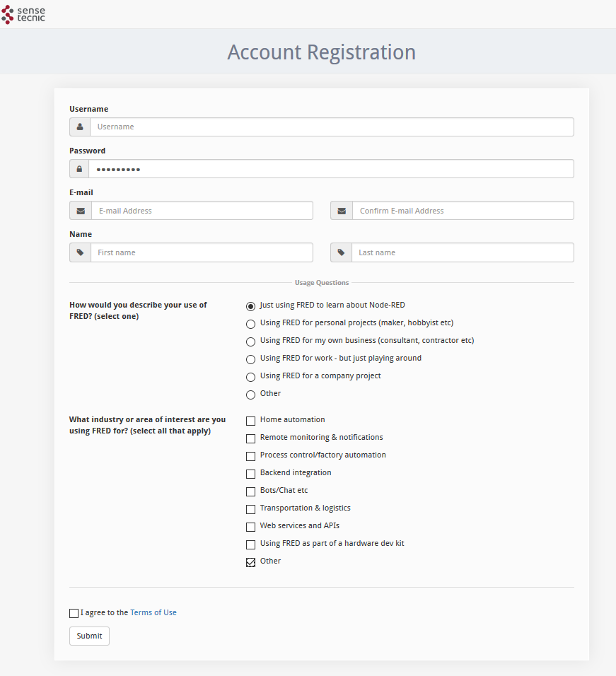Focus the Confirm E-mail Address field

463,211
